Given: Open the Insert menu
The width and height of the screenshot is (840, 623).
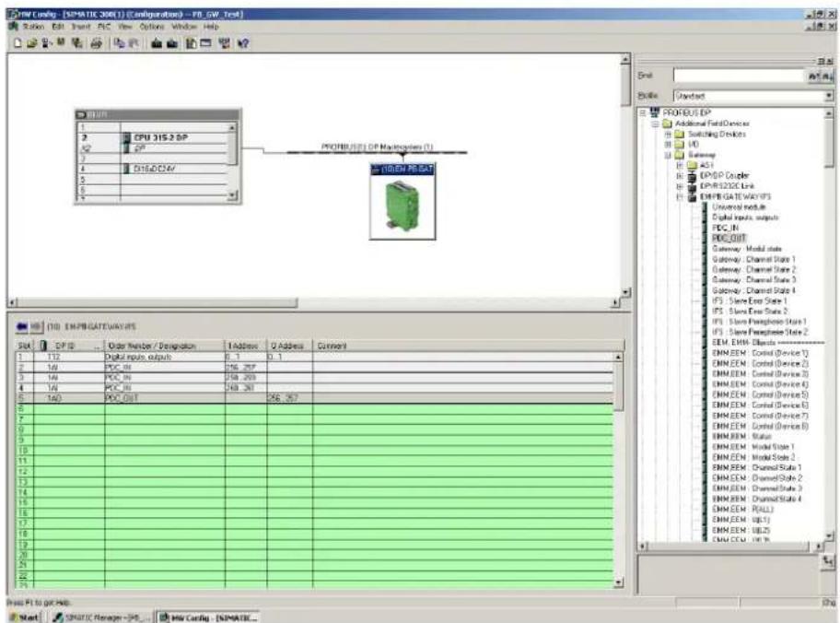Looking at the screenshot, I should tap(81, 27).
